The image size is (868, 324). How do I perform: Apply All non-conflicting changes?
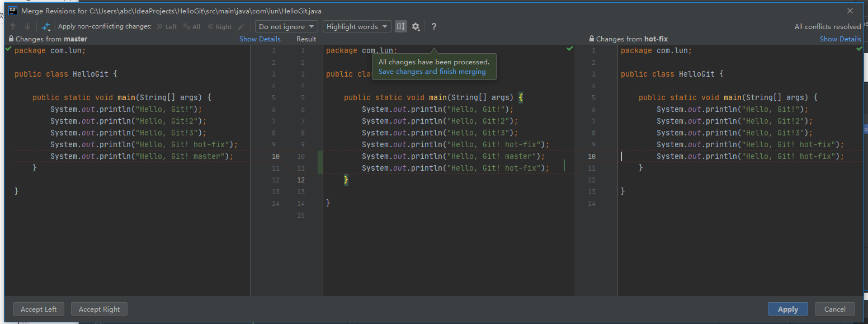pos(191,26)
